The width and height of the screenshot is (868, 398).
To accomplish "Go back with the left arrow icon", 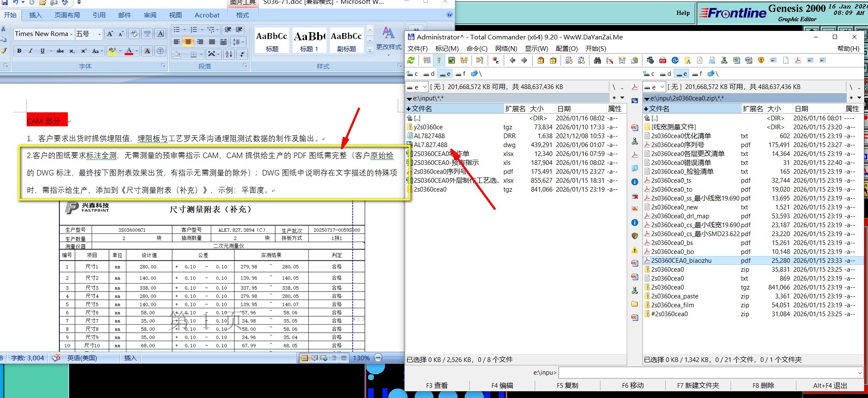I will (x=512, y=60).
